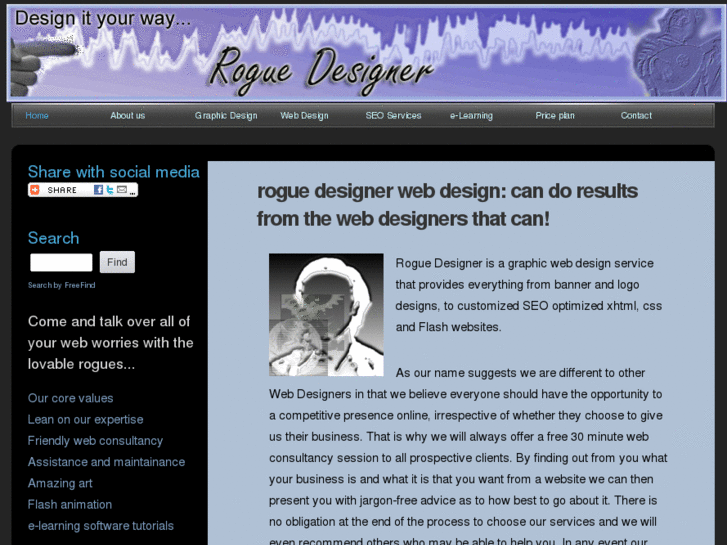The height and width of the screenshot is (545, 727).
Task: Share the page via Facebook icon
Action: pos(98,190)
